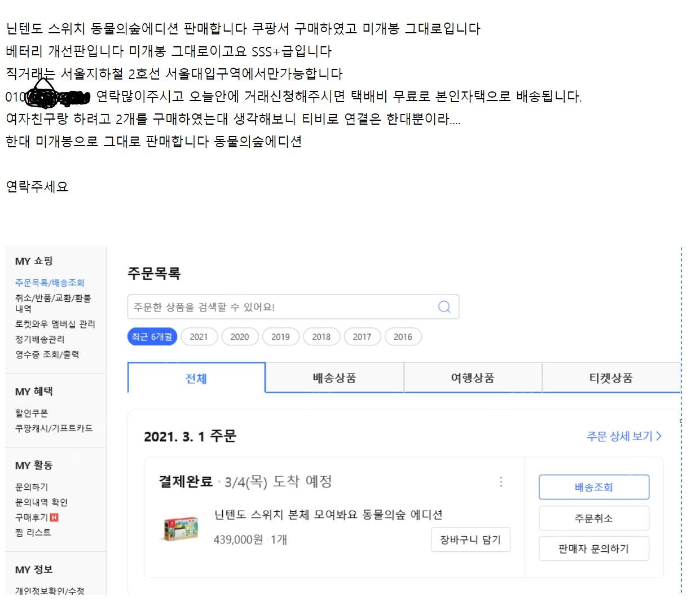Focus the order search input field
700x610 pixels.
point(293,307)
